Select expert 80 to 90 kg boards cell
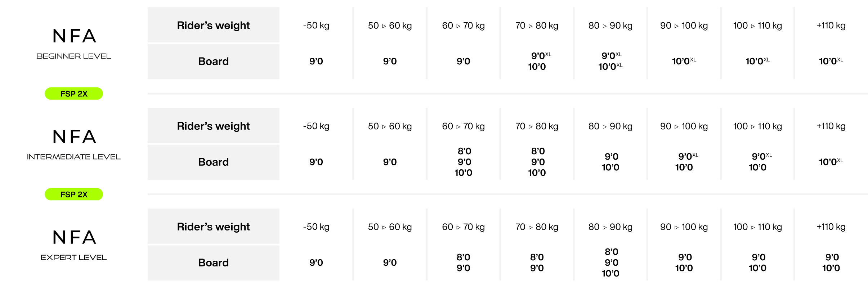This screenshot has width=868, height=288. [x=610, y=262]
